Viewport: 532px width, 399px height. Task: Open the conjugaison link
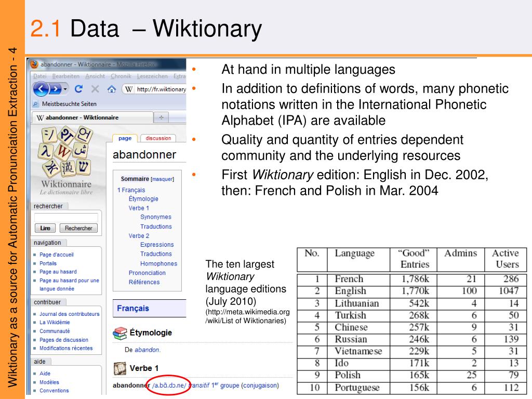(260, 385)
